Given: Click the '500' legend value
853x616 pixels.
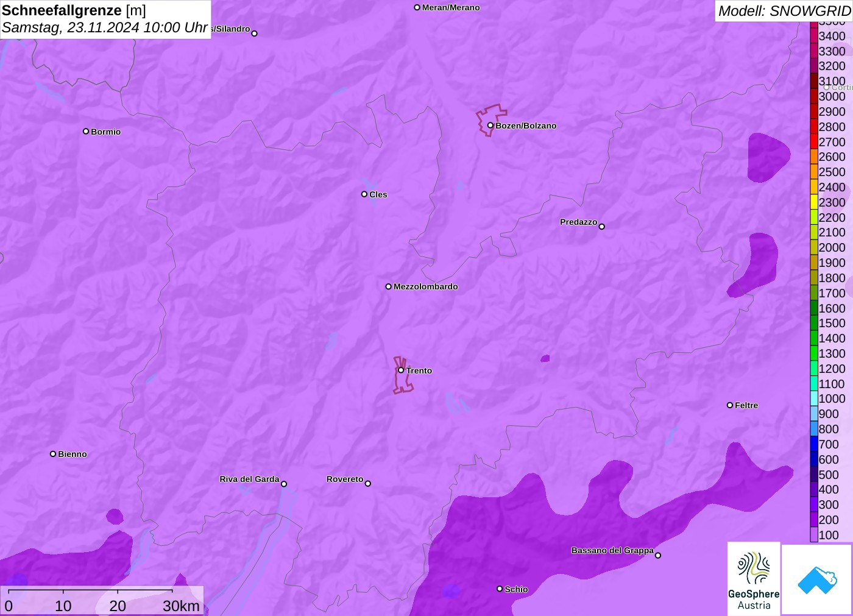Looking at the screenshot, I should pyautogui.click(x=829, y=475).
